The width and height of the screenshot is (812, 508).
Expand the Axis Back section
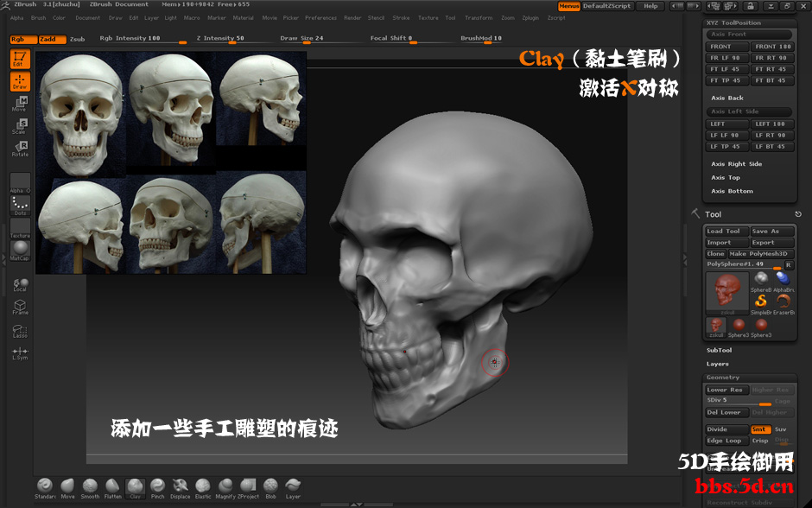coord(727,98)
